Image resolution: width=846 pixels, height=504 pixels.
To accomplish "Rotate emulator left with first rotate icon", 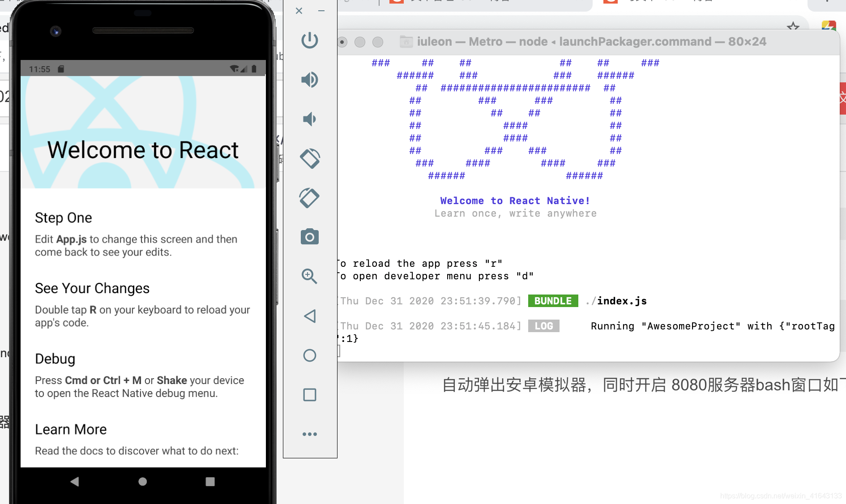I will pos(309,158).
